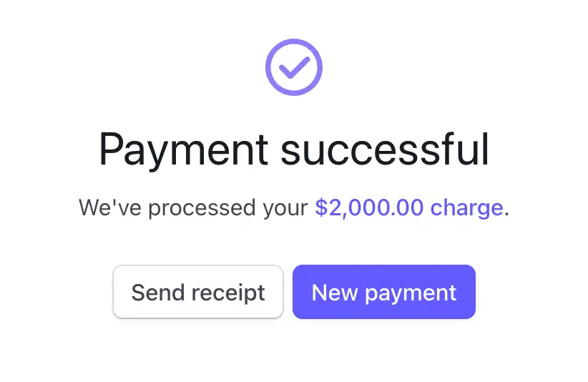The width and height of the screenshot is (588, 382).
Task: Click the "We've processed your" text
Action: point(195,208)
